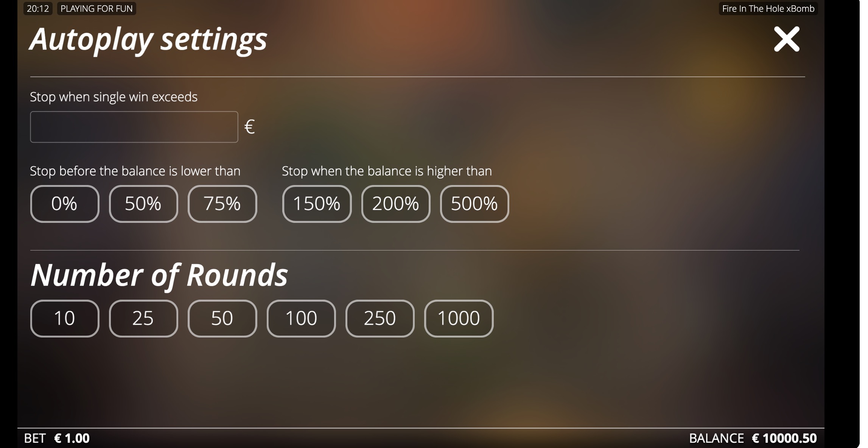This screenshot has width=868, height=448.
Task: Choose 50% lower balance stop option
Action: (143, 204)
